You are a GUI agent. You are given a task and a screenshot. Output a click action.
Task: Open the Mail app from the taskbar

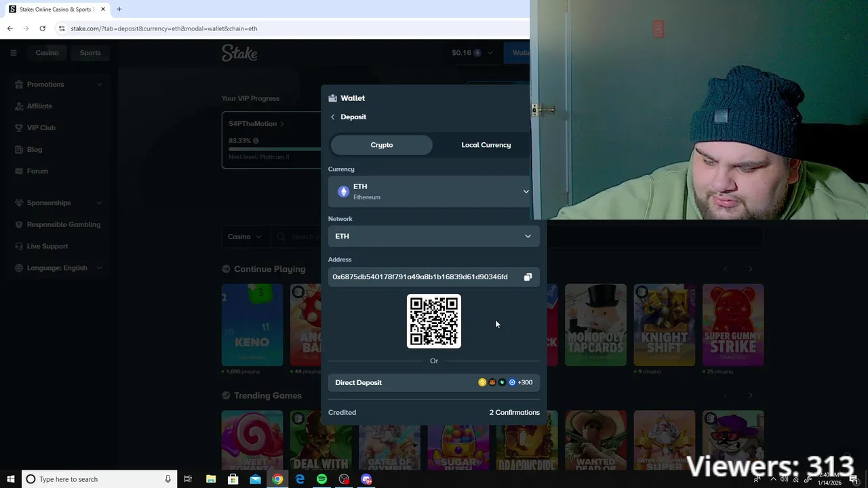[x=255, y=479]
